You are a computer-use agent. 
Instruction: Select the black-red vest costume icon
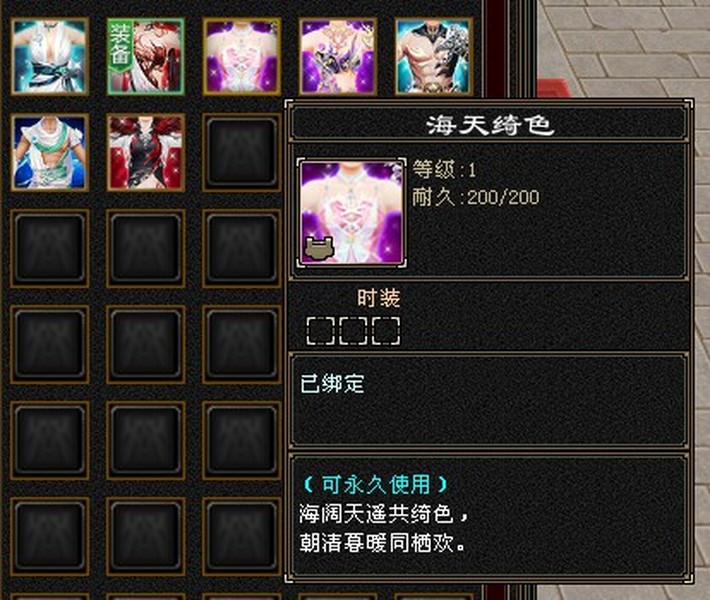pos(146,152)
